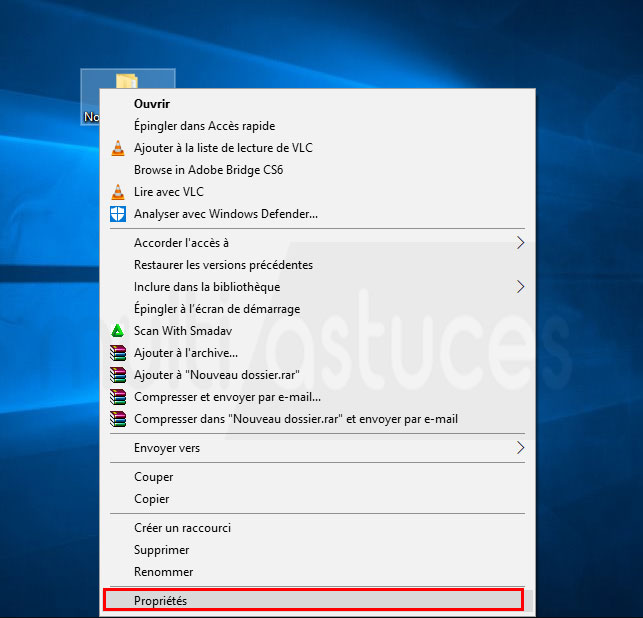The width and height of the screenshot is (643, 618).
Task: Click the green Smadav triangle icon
Action: pyautogui.click(x=117, y=331)
